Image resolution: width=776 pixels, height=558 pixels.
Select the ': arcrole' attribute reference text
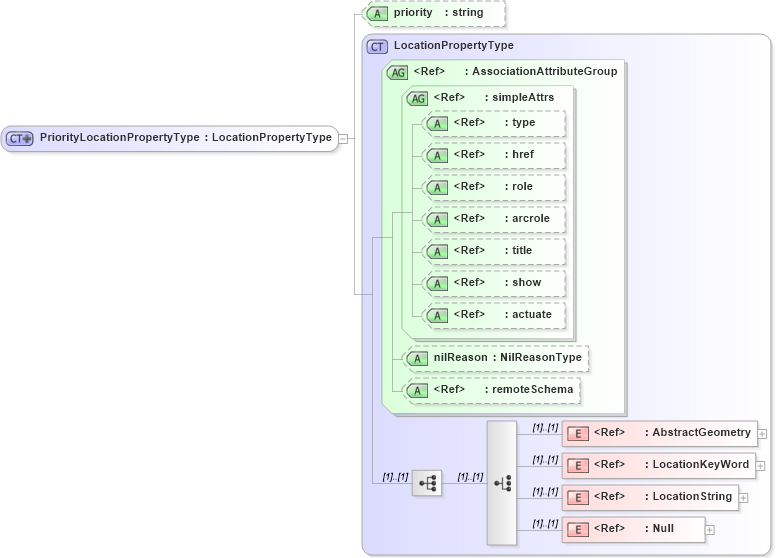point(527,218)
